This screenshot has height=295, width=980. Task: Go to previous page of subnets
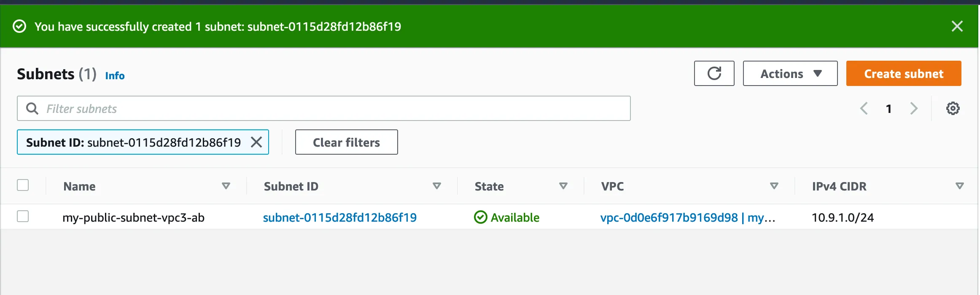click(864, 109)
